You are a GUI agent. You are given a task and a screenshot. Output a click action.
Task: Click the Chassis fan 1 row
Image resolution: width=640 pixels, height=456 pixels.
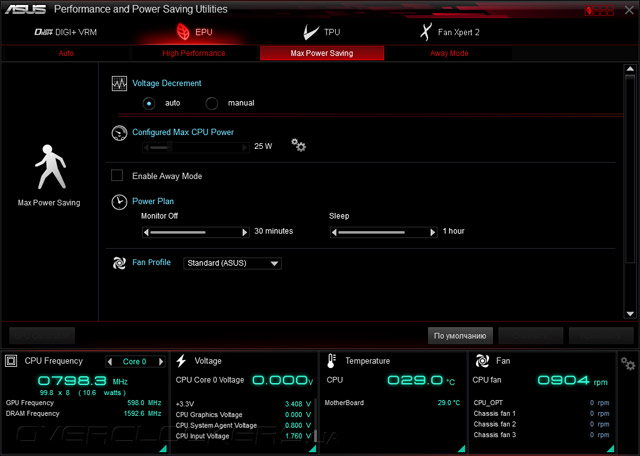tap(541, 414)
